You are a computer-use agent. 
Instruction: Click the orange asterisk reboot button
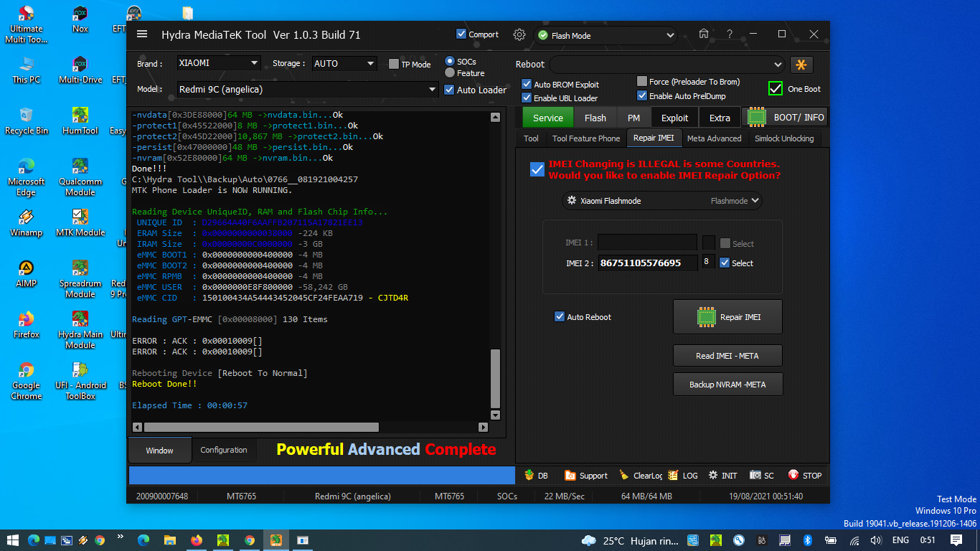(801, 65)
